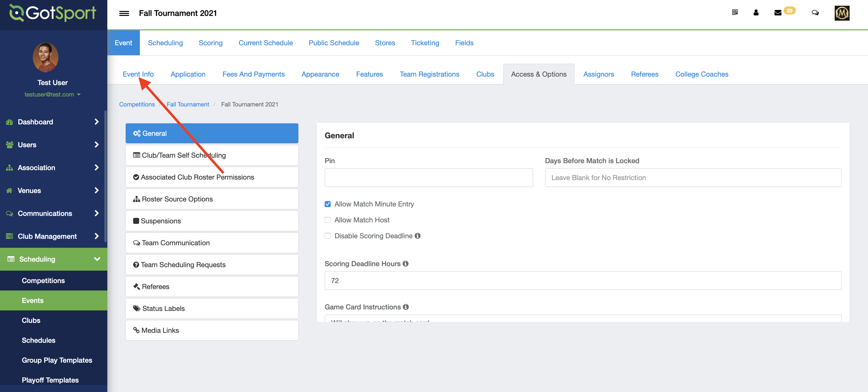This screenshot has width=868, height=392.
Task: Click the gavel icon on Referees item
Action: click(x=136, y=286)
